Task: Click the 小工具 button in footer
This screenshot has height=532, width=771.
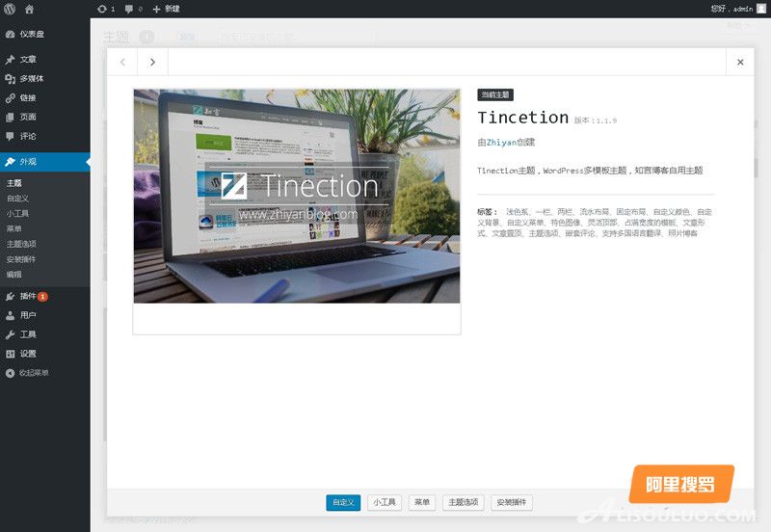Action: pos(385,502)
